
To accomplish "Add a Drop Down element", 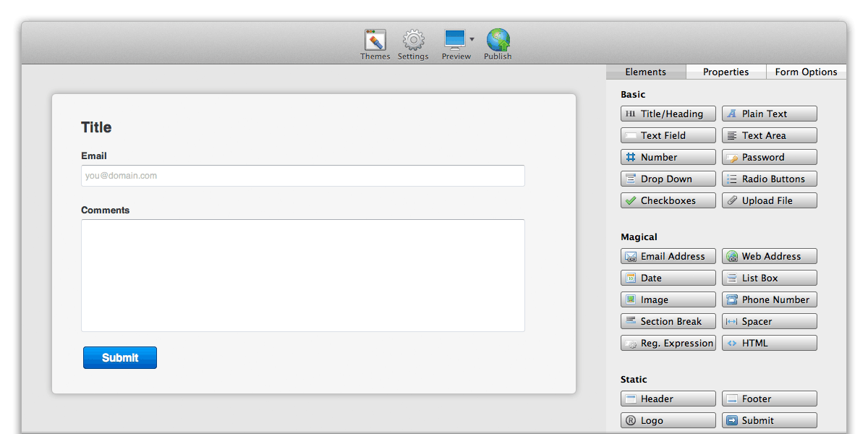I will 668,179.
